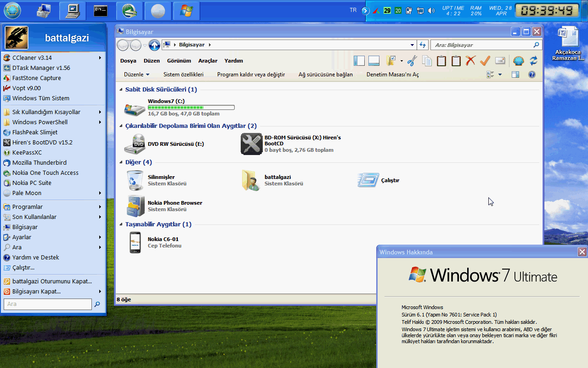Click the command prompt icon in taskbar

(101, 11)
